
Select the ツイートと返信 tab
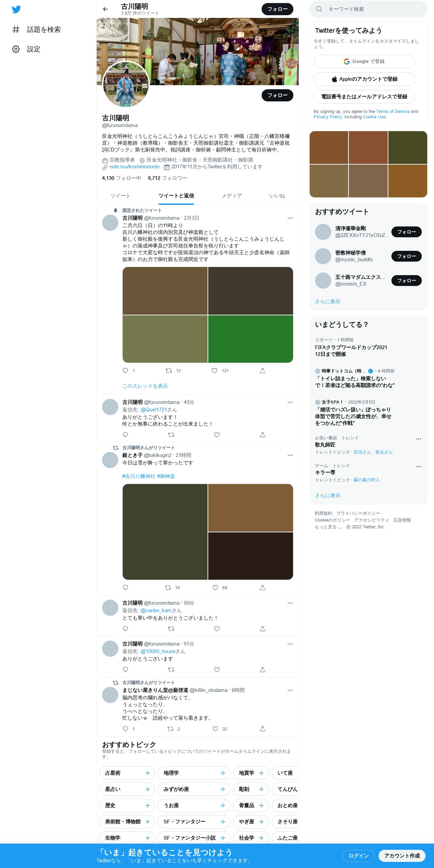(x=176, y=196)
